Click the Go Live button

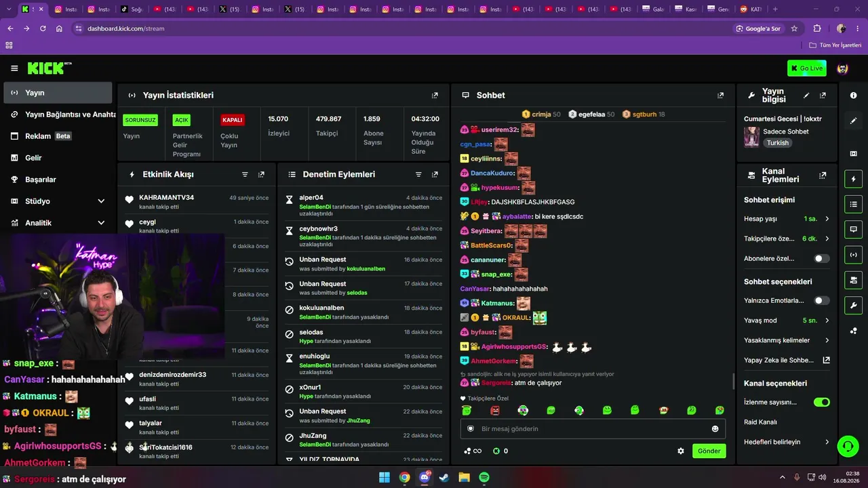point(807,68)
